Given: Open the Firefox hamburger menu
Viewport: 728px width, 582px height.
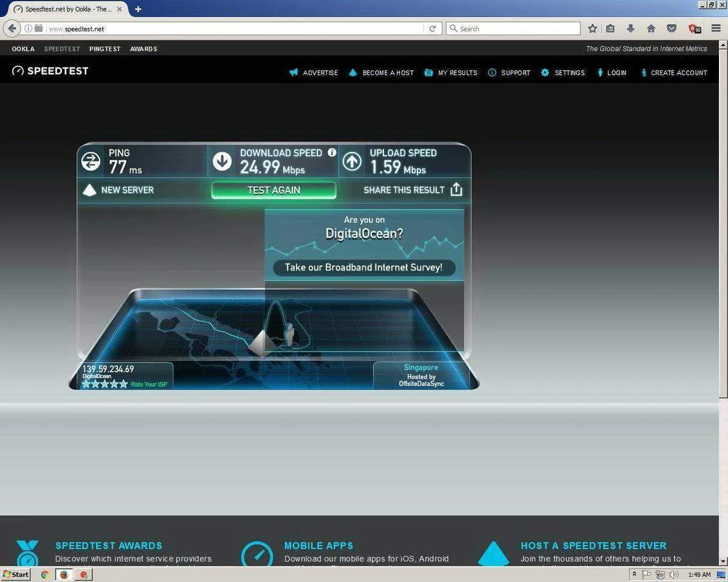Looking at the screenshot, I should point(716,28).
